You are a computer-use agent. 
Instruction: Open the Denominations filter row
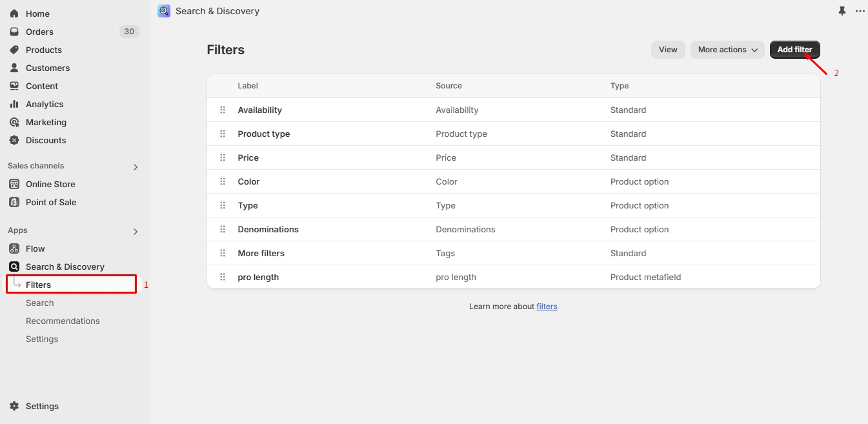point(268,230)
